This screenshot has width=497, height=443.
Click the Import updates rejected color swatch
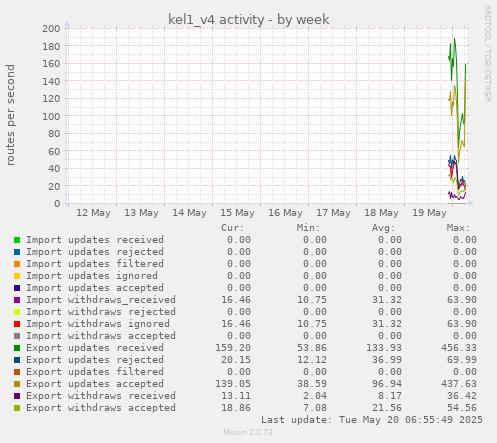[17, 252]
